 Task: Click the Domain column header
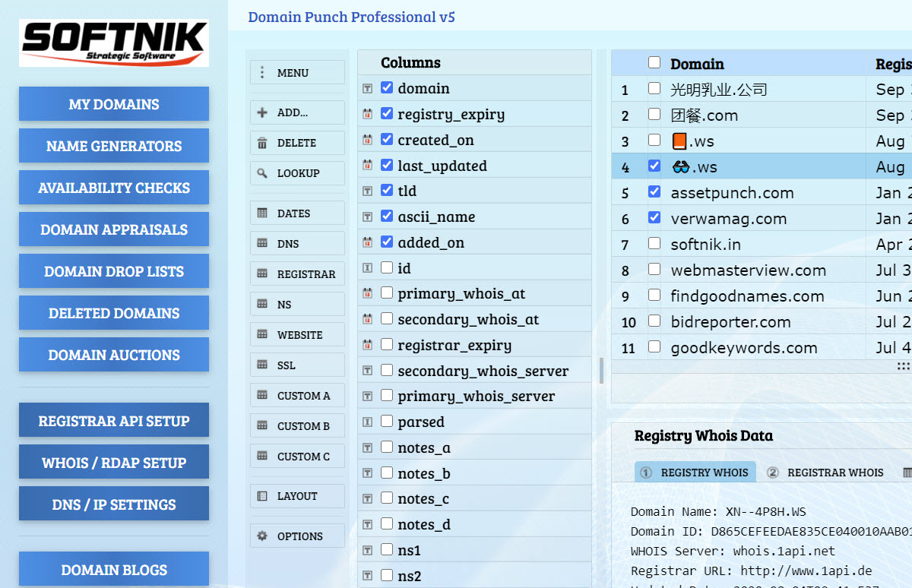tap(697, 64)
